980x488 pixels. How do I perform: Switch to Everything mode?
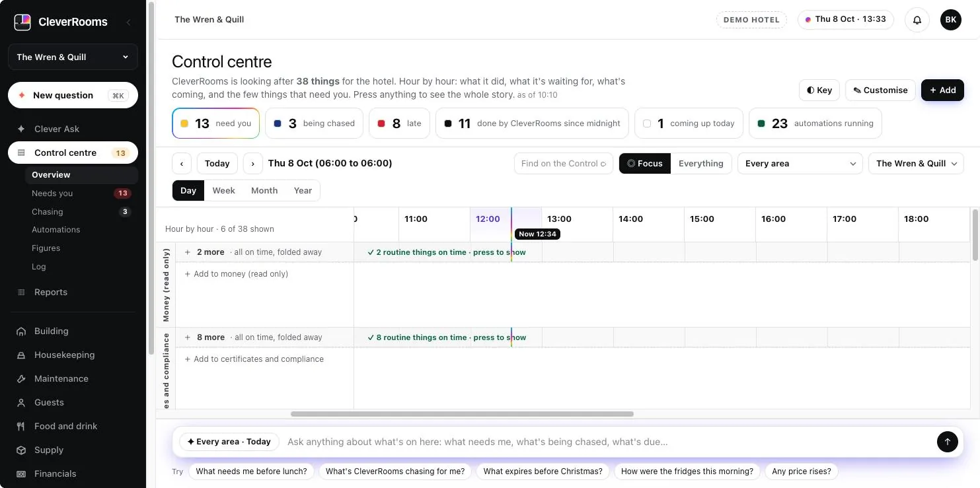pos(701,164)
